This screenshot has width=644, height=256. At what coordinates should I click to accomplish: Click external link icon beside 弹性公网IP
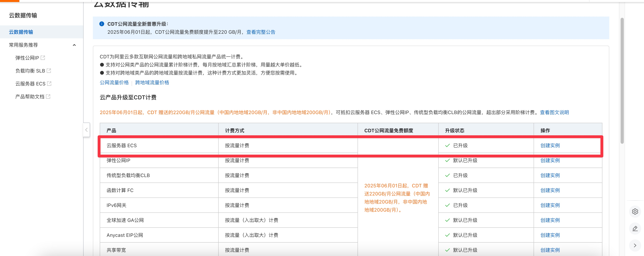point(43,58)
